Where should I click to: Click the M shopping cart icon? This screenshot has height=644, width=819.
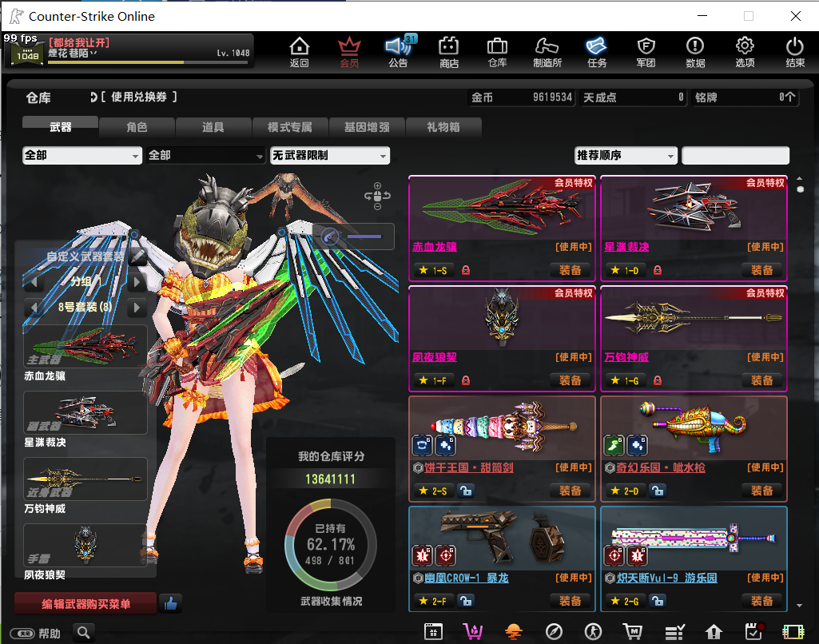pos(633,632)
